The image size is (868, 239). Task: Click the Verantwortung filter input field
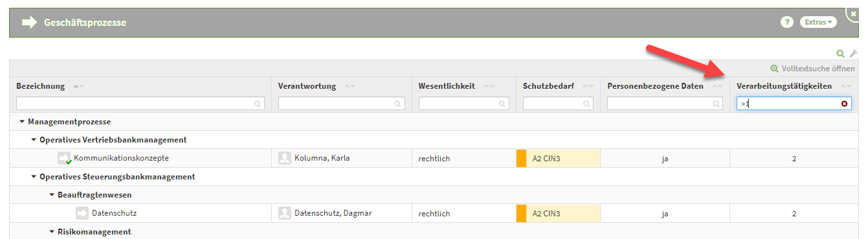[342, 104]
